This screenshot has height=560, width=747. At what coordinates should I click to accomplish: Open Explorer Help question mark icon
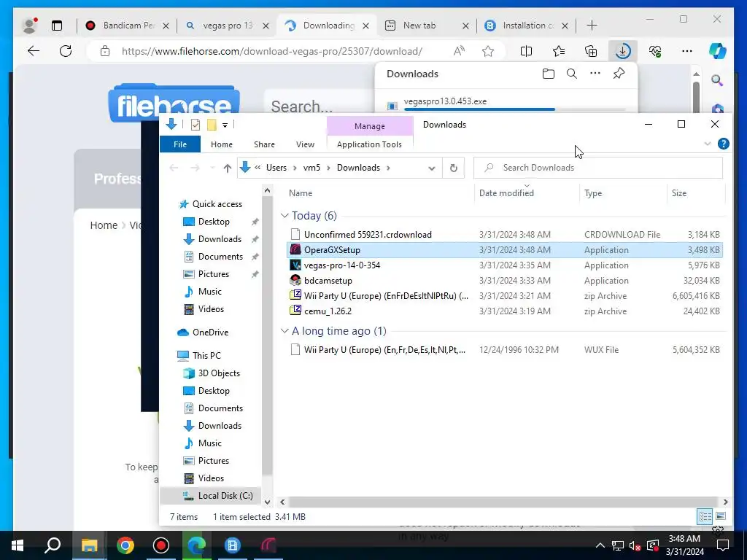coord(723,144)
